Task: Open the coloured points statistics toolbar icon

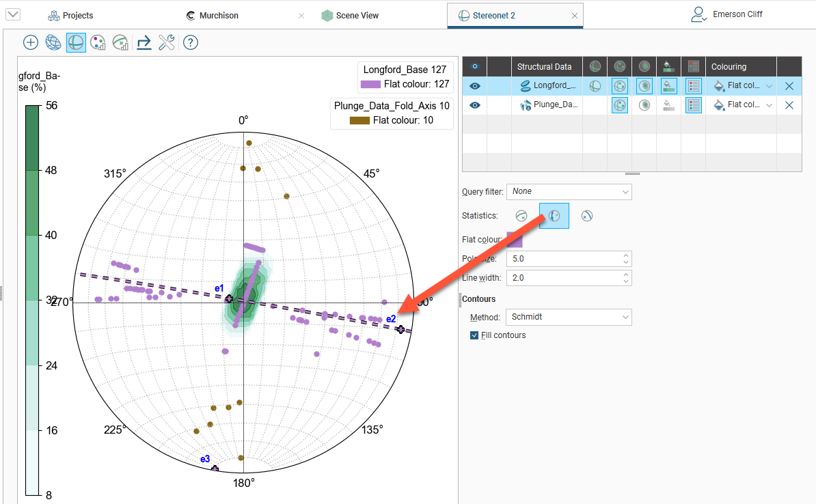Action: tap(98, 42)
